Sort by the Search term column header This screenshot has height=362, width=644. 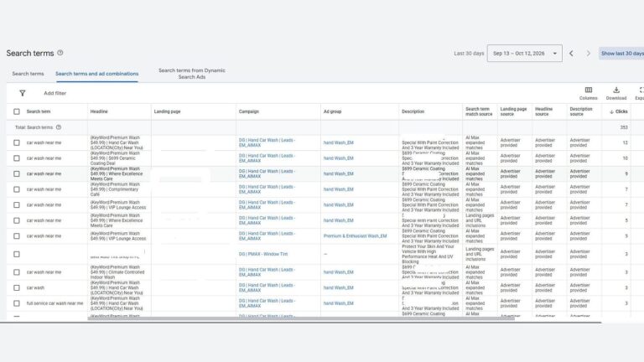[39, 111]
